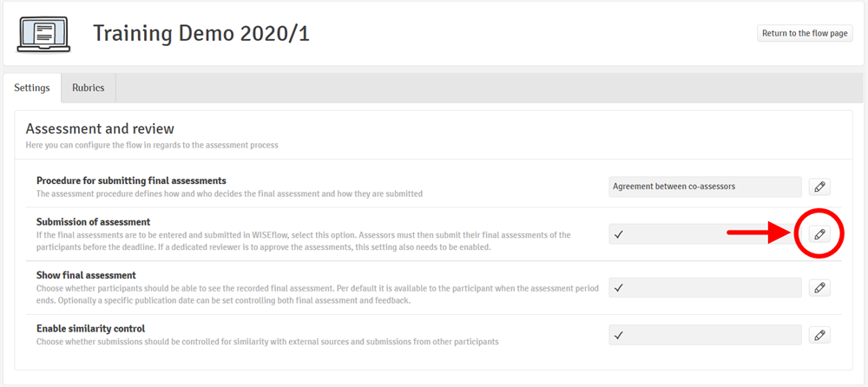Image resolution: width=868 pixels, height=387 pixels.
Task: Click the Enable similarity control label
Action: 90,329
